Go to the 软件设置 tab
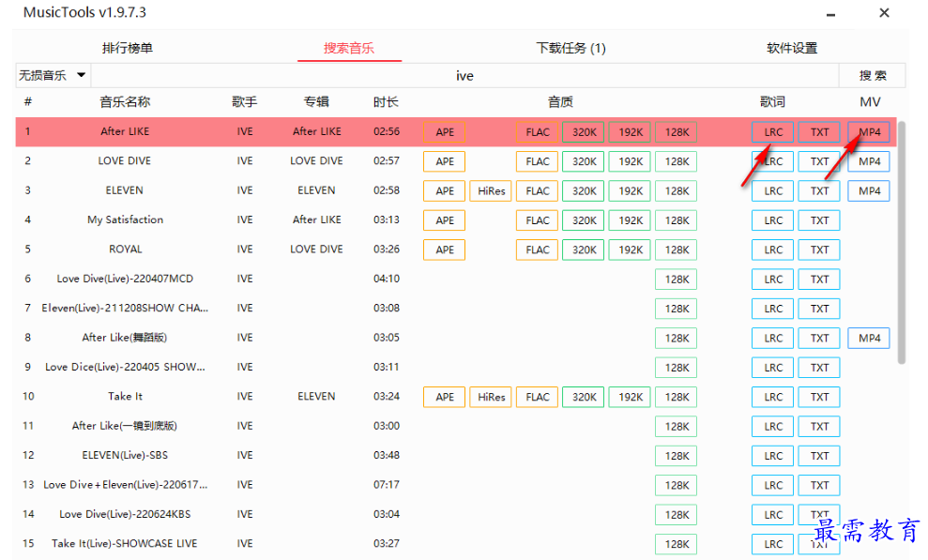Screen dimensions: 928x560 [x=792, y=49]
